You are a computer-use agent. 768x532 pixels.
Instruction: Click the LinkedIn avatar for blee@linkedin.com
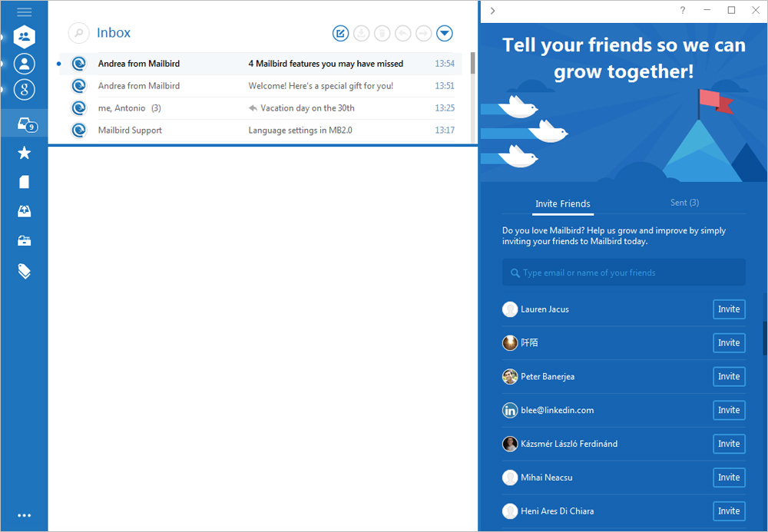click(510, 410)
